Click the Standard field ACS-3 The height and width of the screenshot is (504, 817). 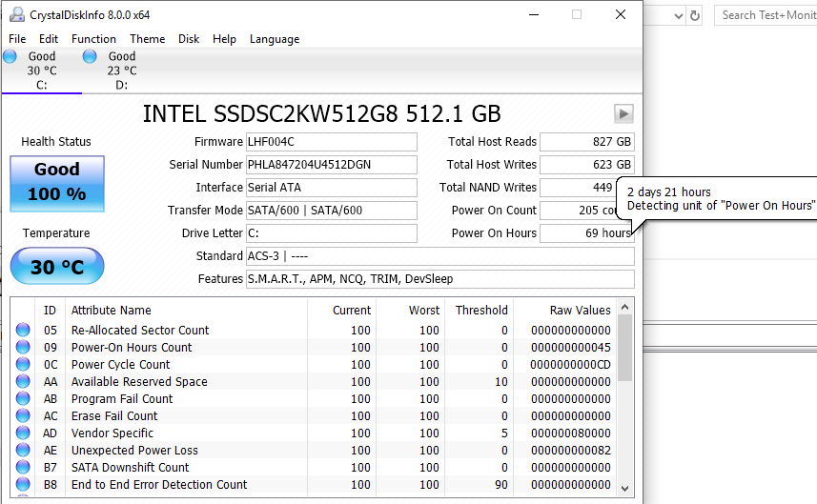[440, 256]
